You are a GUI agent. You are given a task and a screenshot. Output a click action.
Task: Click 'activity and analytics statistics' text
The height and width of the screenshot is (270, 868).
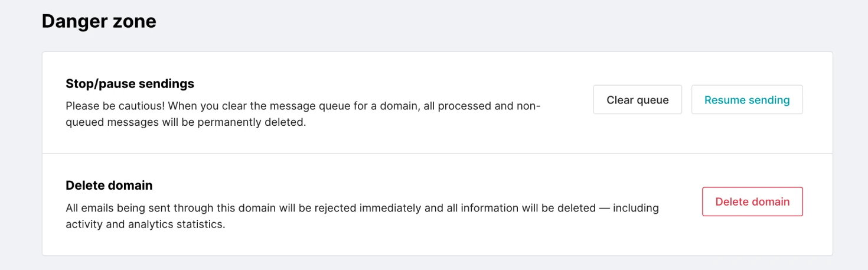tap(145, 225)
